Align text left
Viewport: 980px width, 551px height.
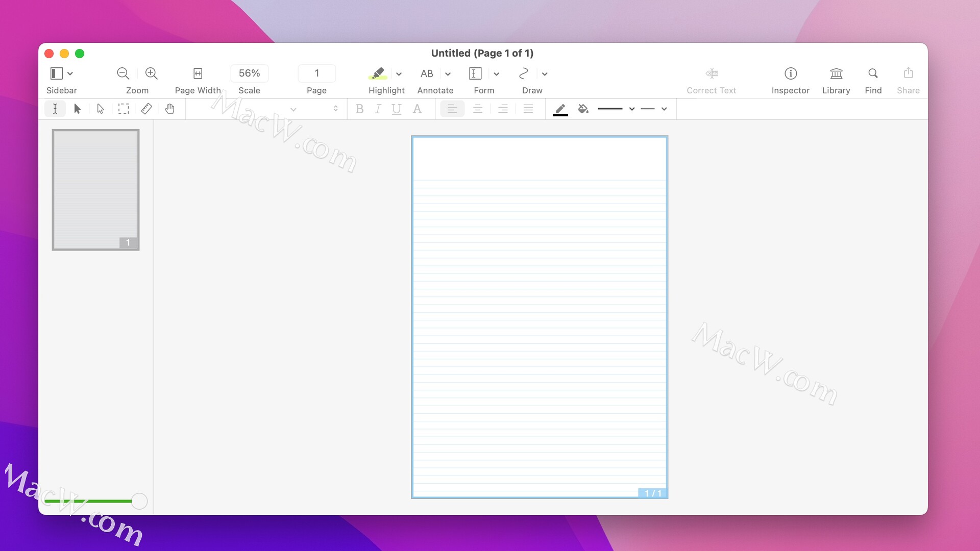452,109
